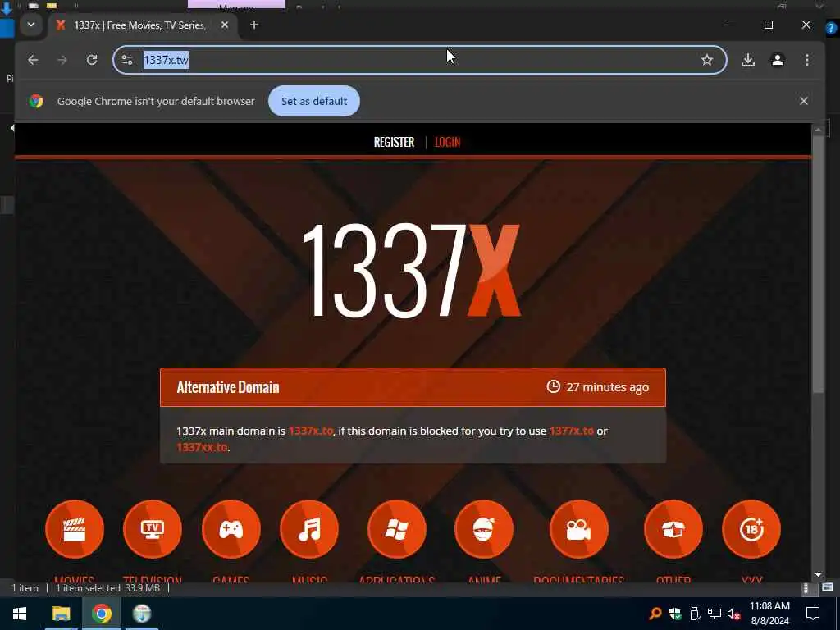
Task: Open the Anime ninja category icon
Action: 484,529
